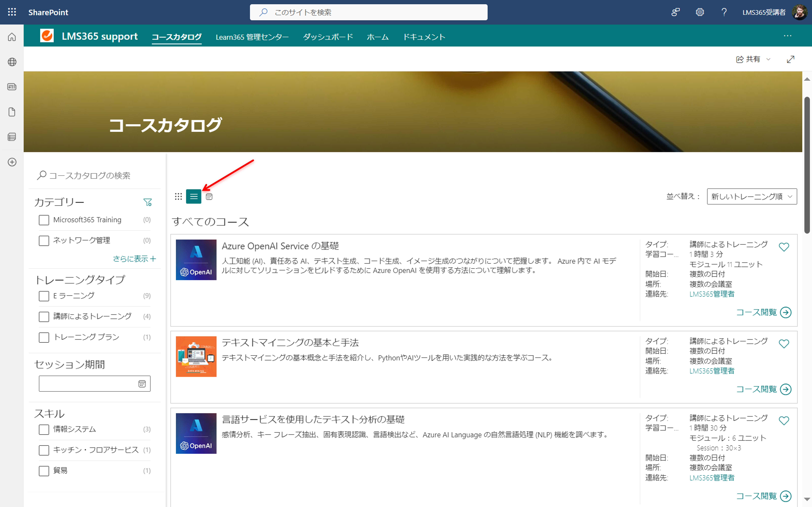
Task: Open Learn365 管理センター navigation item
Action: tap(252, 37)
